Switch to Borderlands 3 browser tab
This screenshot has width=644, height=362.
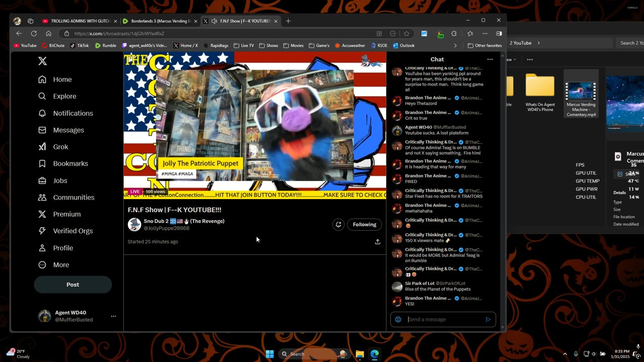pos(159,21)
